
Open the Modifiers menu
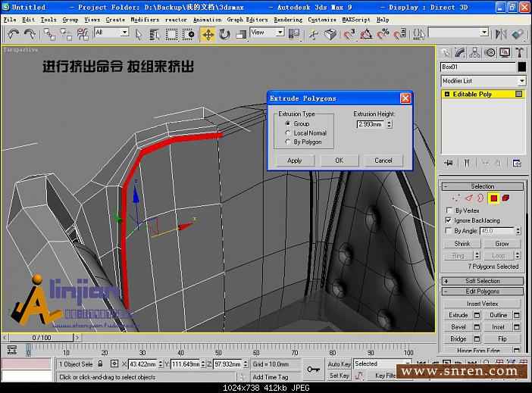[145, 19]
